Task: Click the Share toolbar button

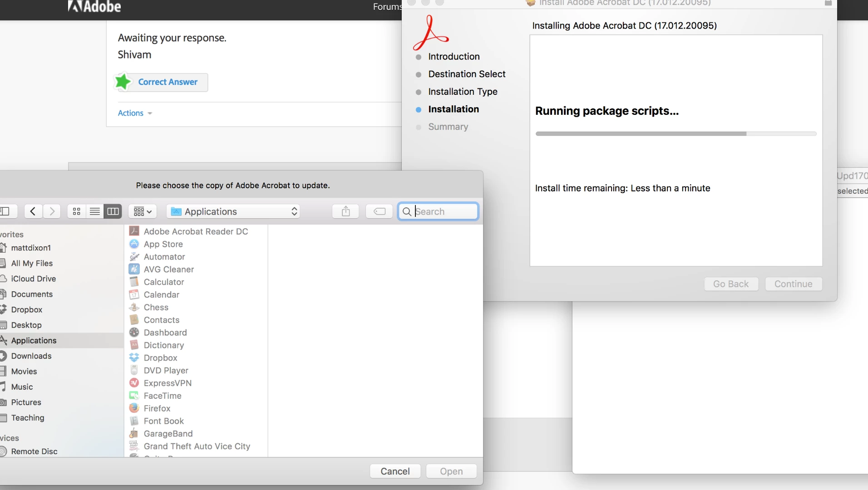Action: (346, 211)
